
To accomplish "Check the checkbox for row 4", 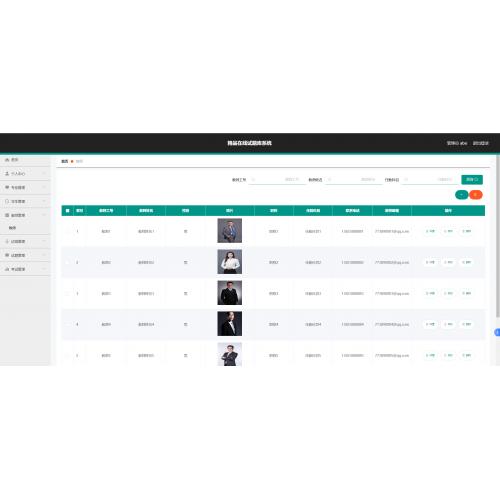I will [x=68, y=324].
